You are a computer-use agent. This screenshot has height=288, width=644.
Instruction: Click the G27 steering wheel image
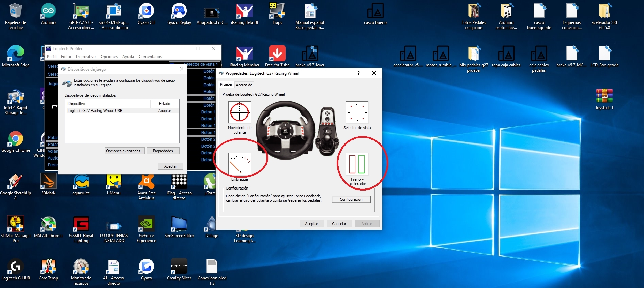(x=285, y=131)
